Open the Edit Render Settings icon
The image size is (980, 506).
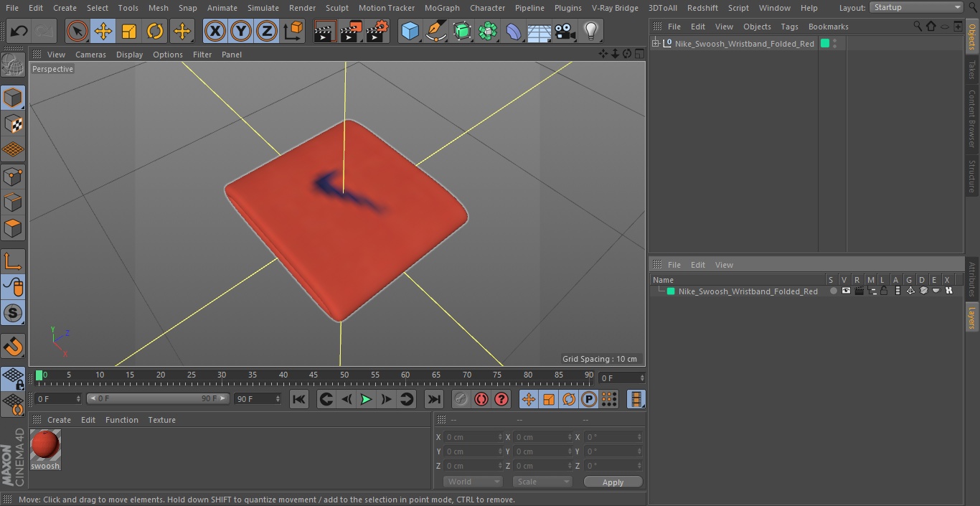click(x=378, y=32)
